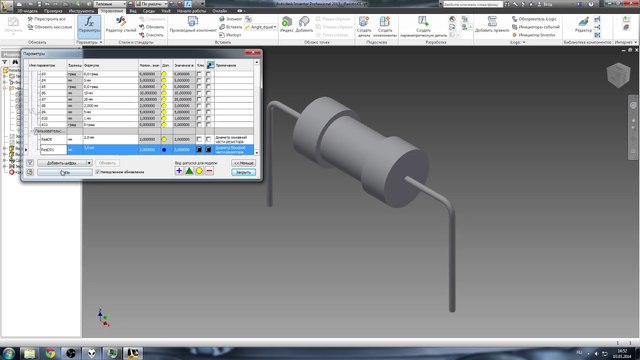640x360 pixels.
Task: Click the Create Components tool
Action: (384, 27)
